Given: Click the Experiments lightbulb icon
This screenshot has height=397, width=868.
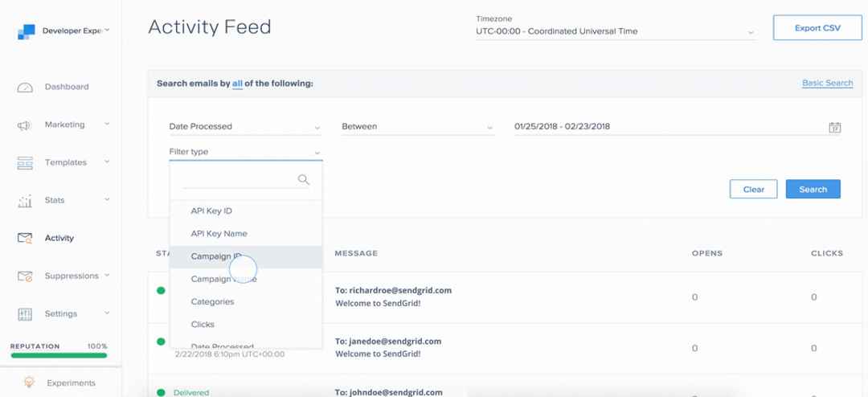Looking at the screenshot, I should [x=29, y=382].
